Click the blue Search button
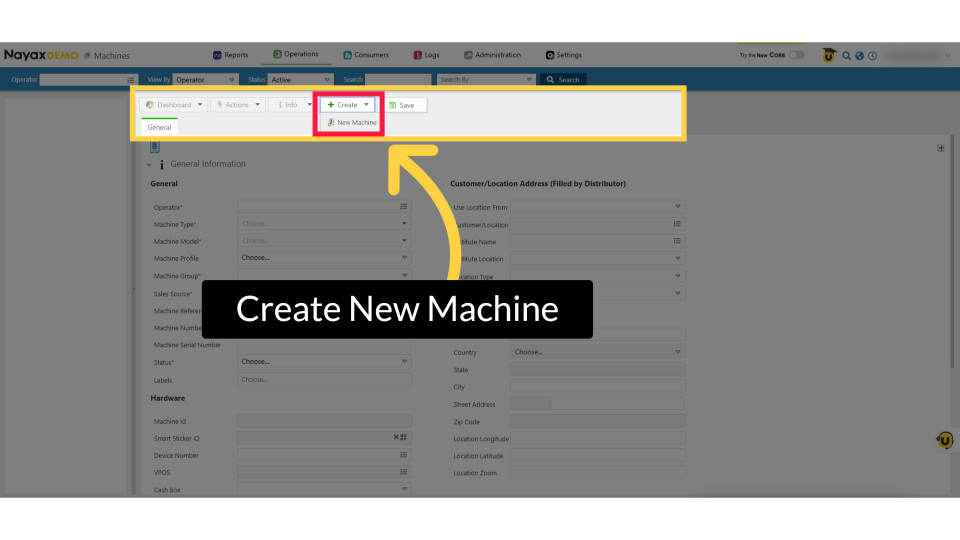This screenshot has height=540, width=960. pos(562,79)
